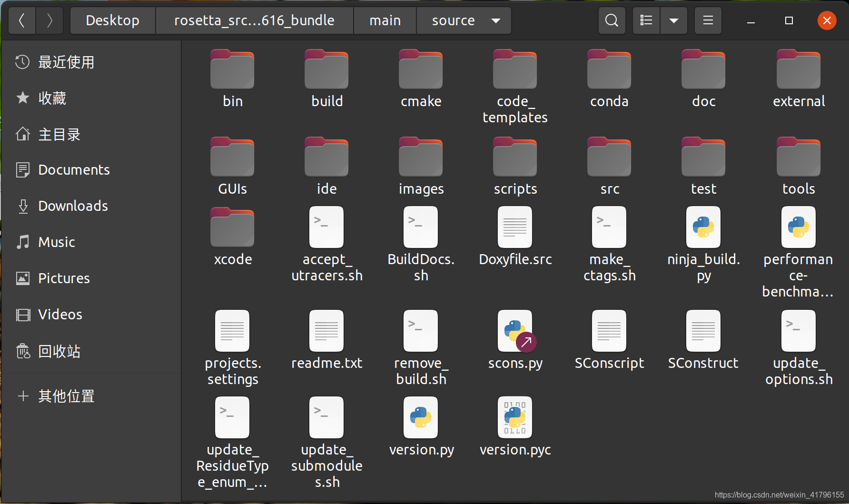Image resolution: width=849 pixels, height=504 pixels.
Task: Select the cmake folder icon
Action: coord(421,69)
